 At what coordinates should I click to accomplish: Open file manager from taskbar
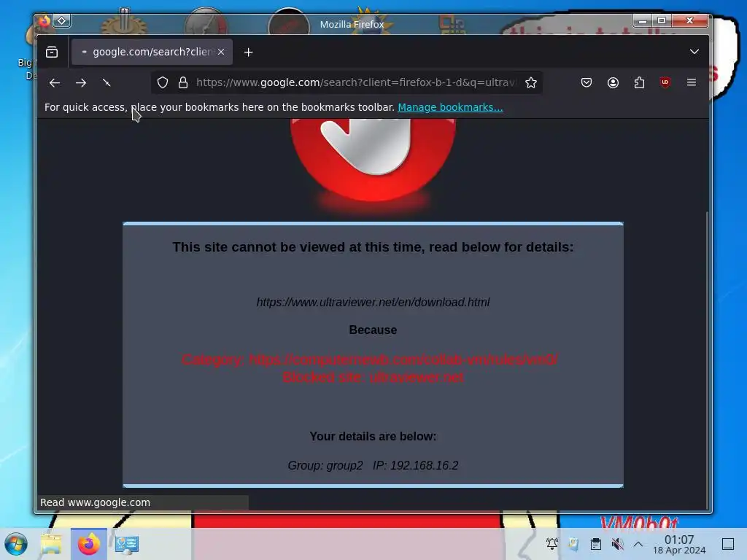point(51,544)
